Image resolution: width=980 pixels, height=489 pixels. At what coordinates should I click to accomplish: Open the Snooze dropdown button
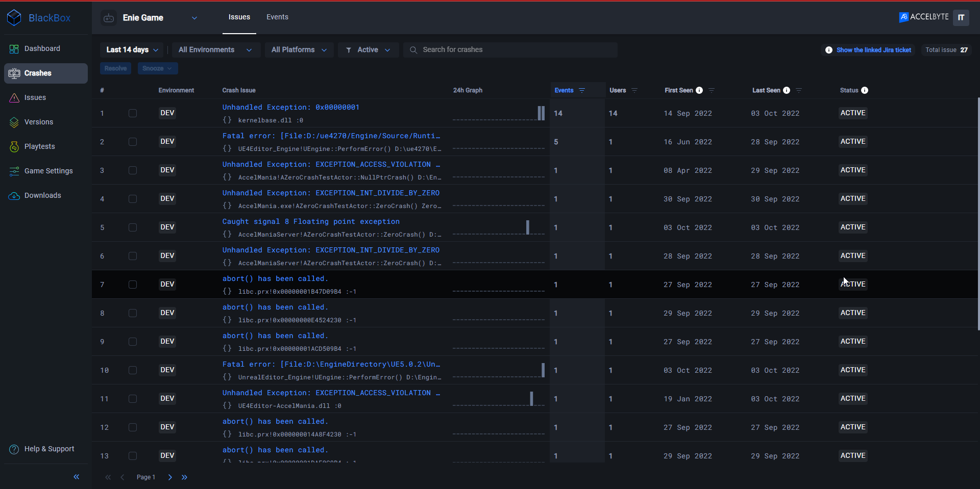pos(157,68)
